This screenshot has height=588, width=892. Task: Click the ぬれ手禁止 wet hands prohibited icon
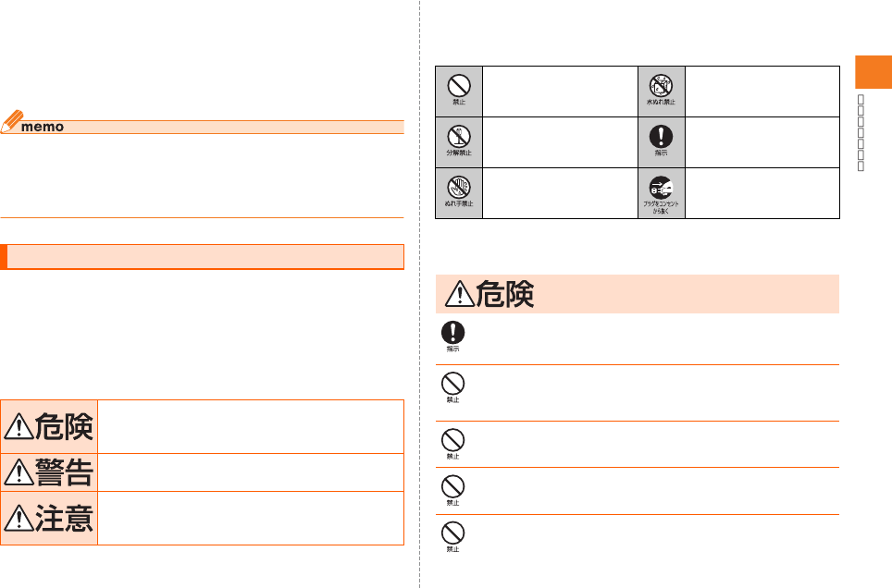click(x=459, y=193)
